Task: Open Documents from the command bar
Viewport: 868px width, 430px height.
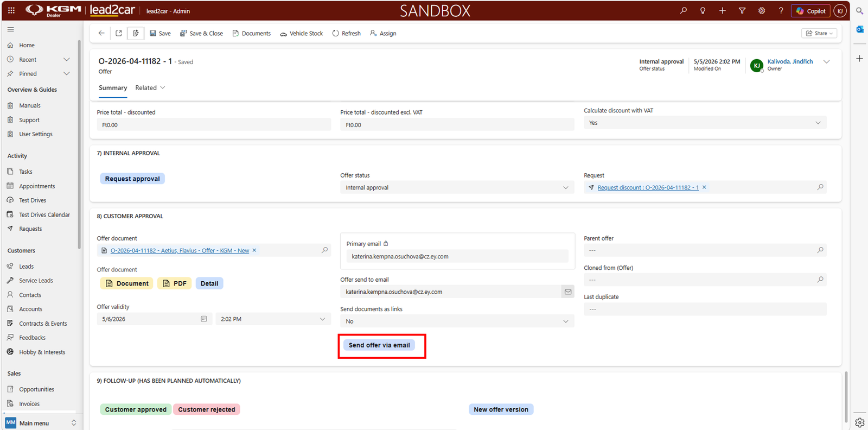Action: coord(251,33)
